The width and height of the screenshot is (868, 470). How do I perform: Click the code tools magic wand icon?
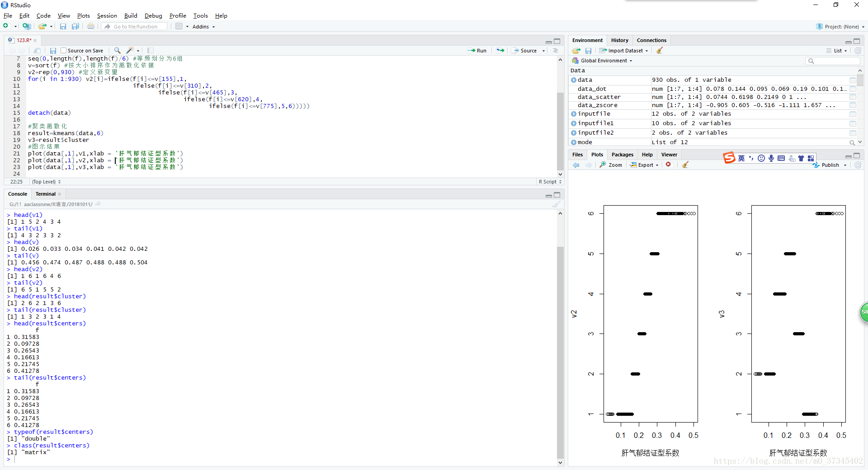click(x=130, y=51)
